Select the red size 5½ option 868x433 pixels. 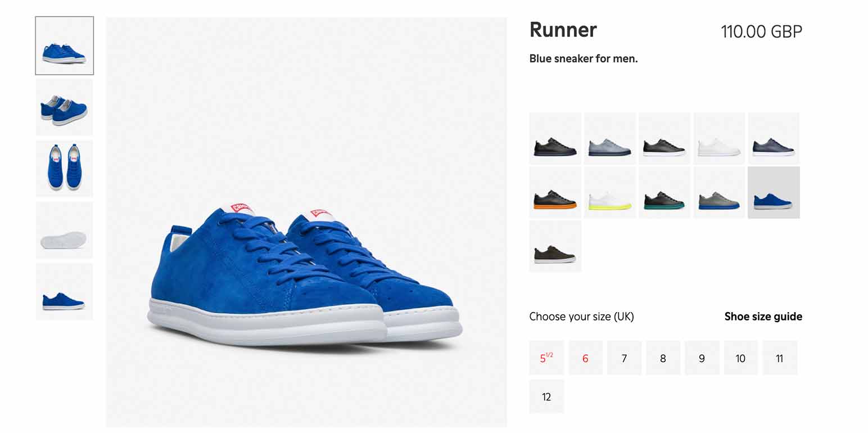[x=546, y=358]
